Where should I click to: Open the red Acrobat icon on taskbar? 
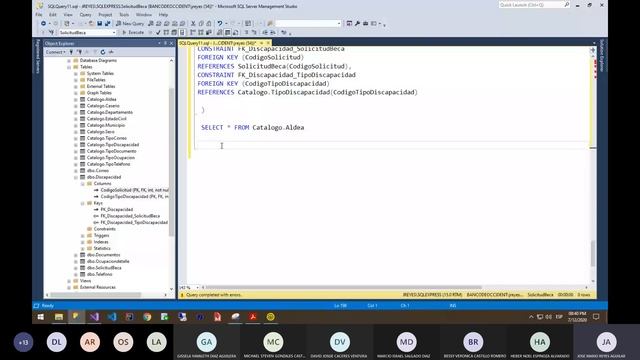pyautogui.click(x=253, y=317)
